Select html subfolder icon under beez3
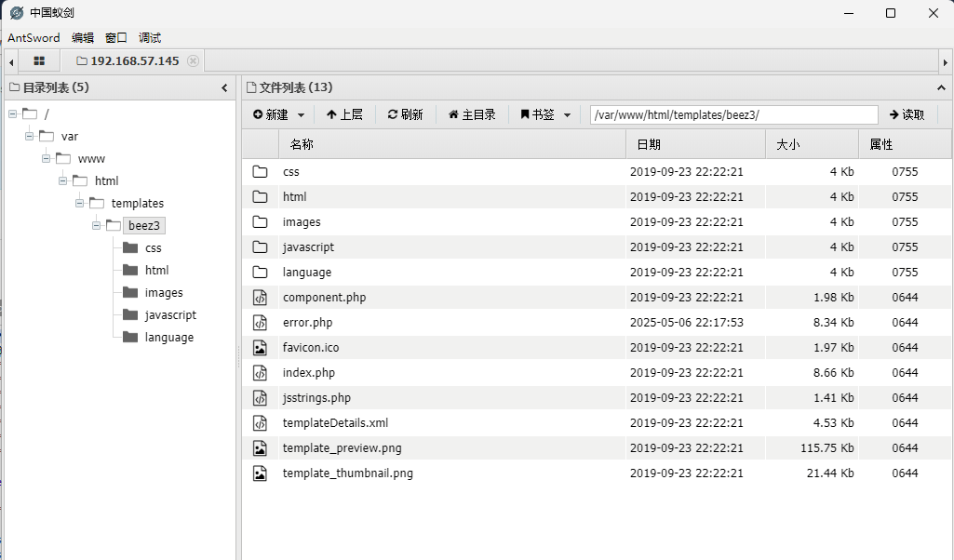Image resolution: width=954 pixels, height=560 pixels. pos(130,270)
